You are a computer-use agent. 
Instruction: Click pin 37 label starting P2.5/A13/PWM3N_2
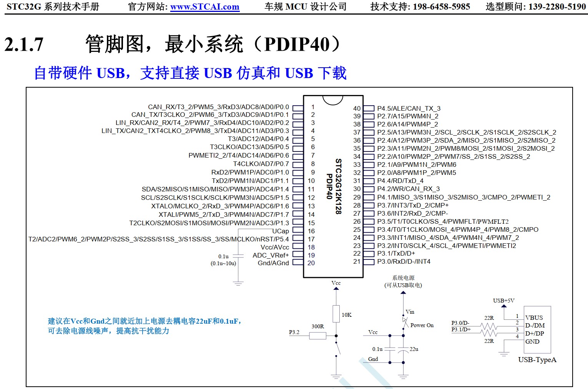(467, 132)
